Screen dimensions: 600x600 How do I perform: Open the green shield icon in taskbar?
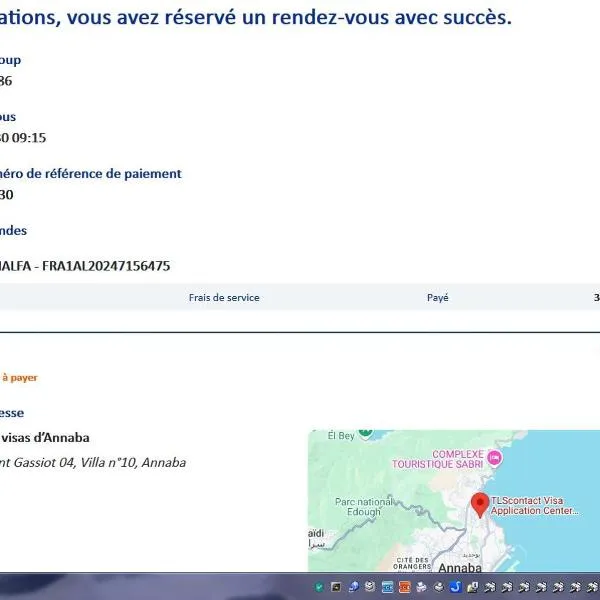click(319, 587)
